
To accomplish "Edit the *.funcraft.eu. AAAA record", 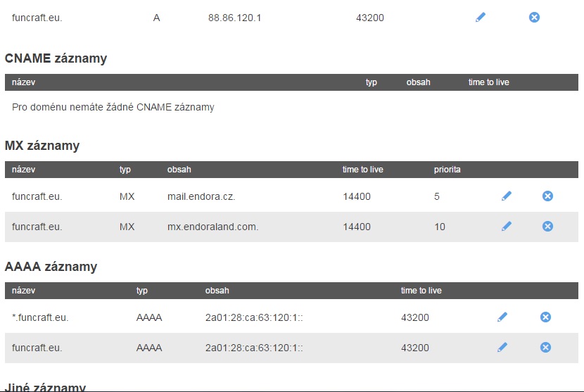I will 502,317.
